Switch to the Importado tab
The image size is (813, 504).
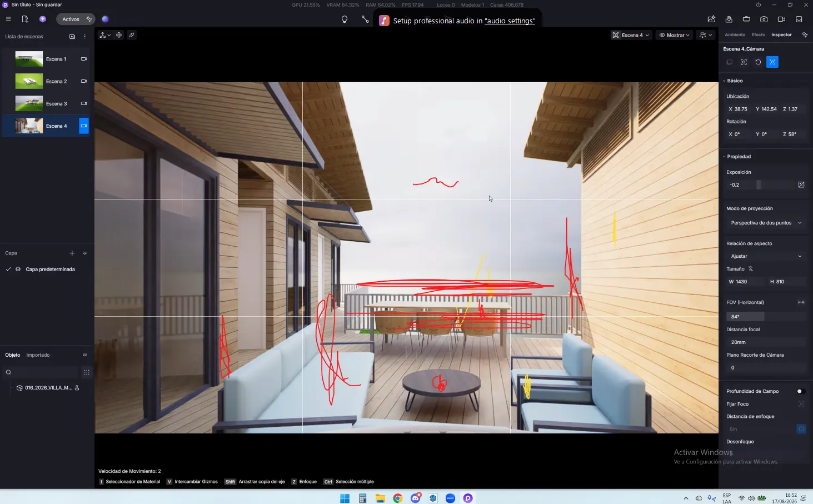point(38,355)
